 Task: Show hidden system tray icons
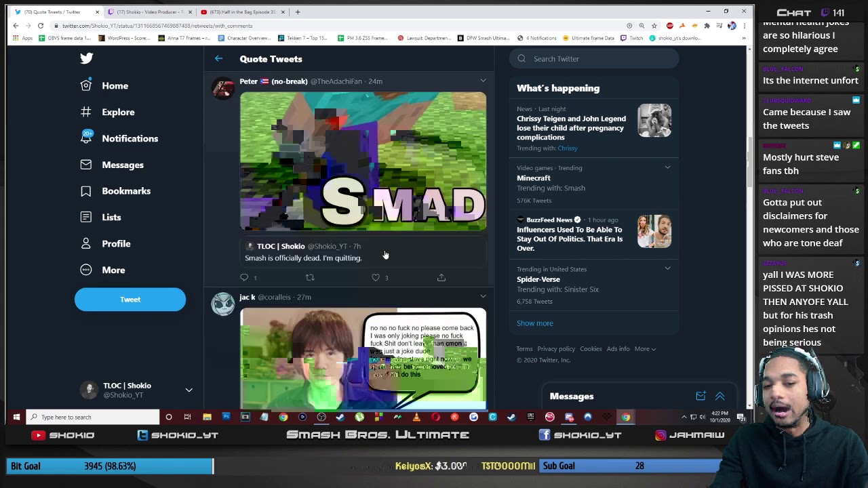tap(684, 417)
